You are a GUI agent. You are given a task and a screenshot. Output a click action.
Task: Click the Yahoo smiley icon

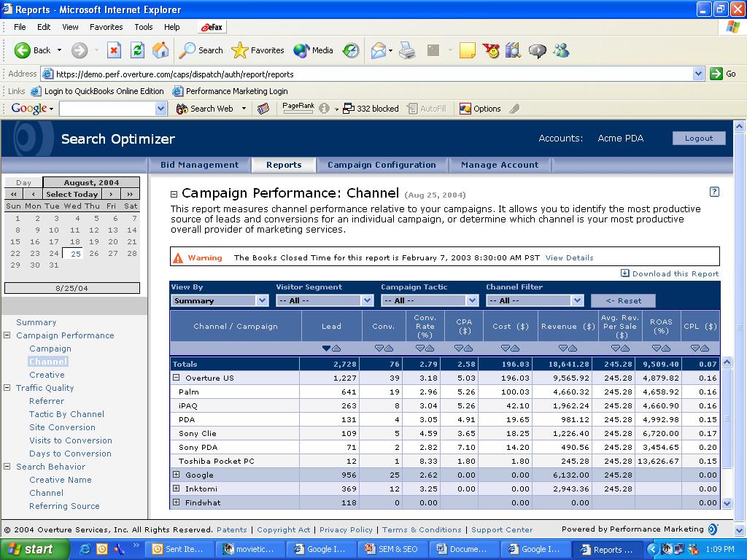point(491,50)
